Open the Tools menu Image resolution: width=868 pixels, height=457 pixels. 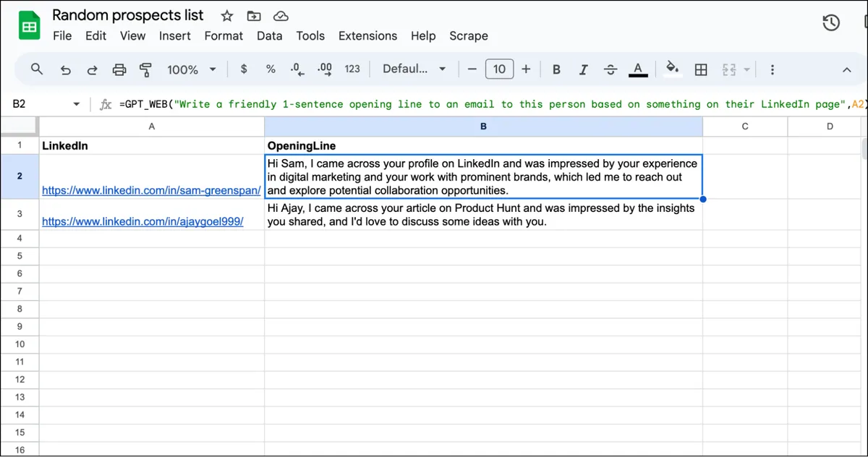point(310,35)
